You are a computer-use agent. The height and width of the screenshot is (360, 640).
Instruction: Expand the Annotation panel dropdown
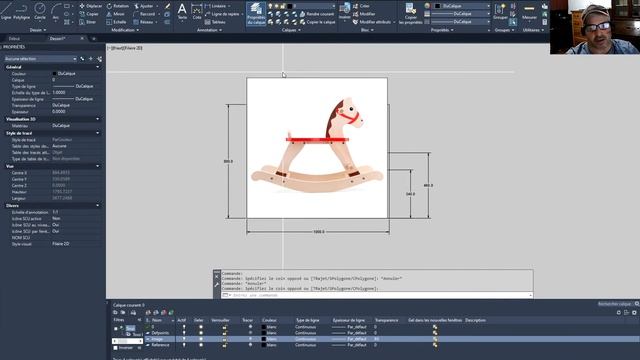(x=209, y=30)
